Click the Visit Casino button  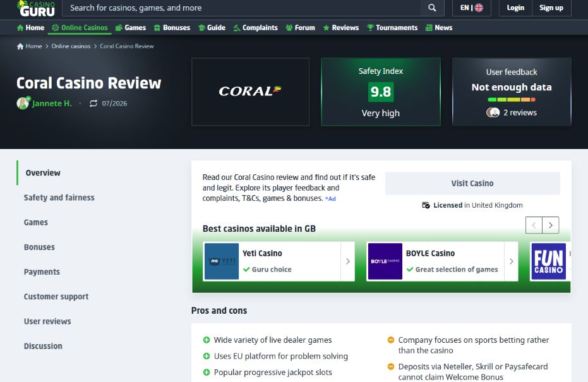tap(472, 183)
